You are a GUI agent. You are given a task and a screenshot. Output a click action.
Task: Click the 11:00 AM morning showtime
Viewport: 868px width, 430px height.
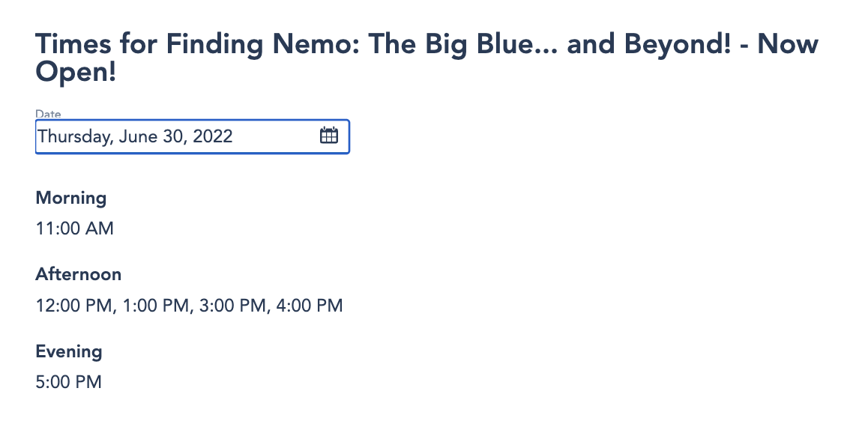tap(75, 228)
